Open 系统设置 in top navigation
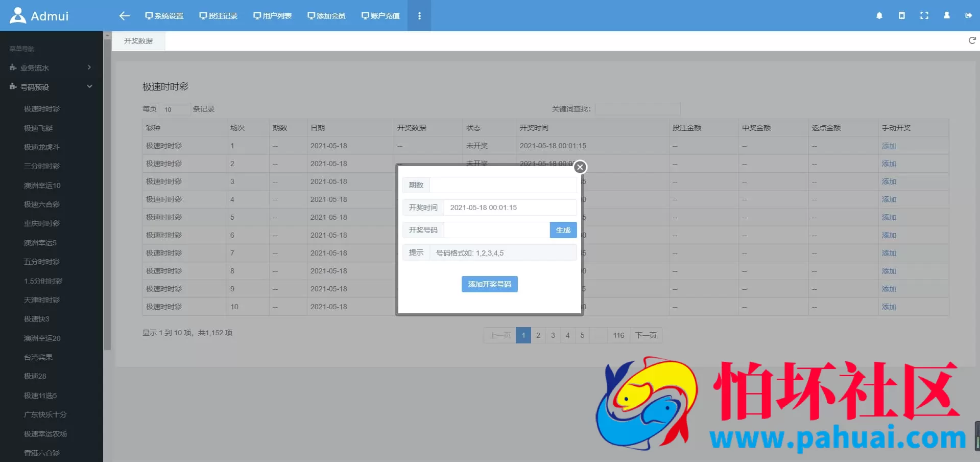Viewport: 980px width, 462px height. click(164, 16)
